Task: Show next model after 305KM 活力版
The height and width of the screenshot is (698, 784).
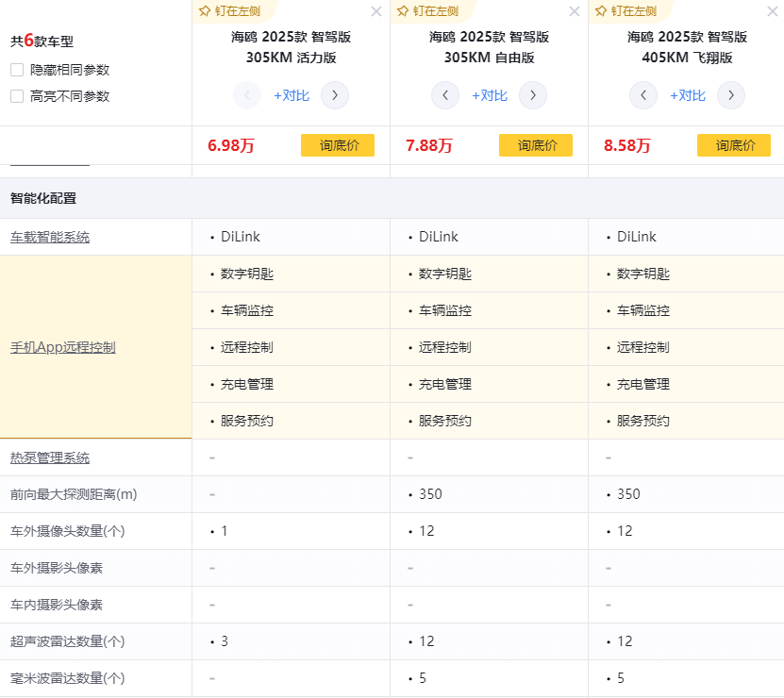Action: pyautogui.click(x=335, y=95)
